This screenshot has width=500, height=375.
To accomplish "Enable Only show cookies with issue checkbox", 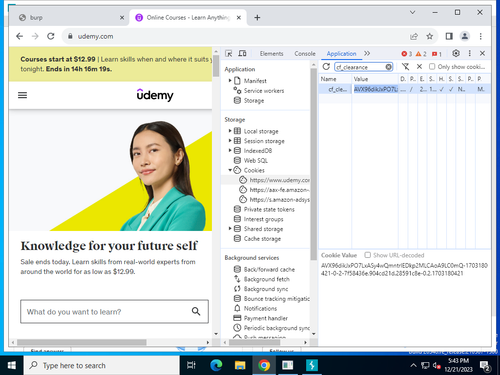I will tap(432, 67).
